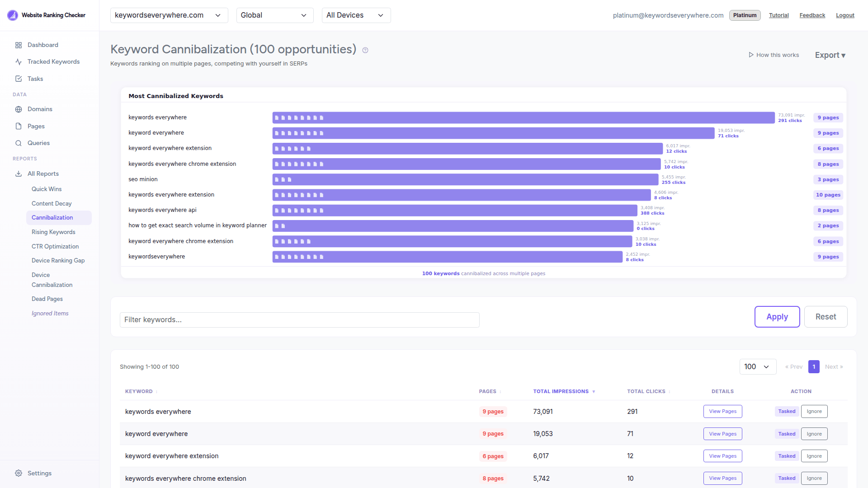The height and width of the screenshot is (488, 868).
Task: Open Pages via its document icon
Action: (x=19, y=126)
